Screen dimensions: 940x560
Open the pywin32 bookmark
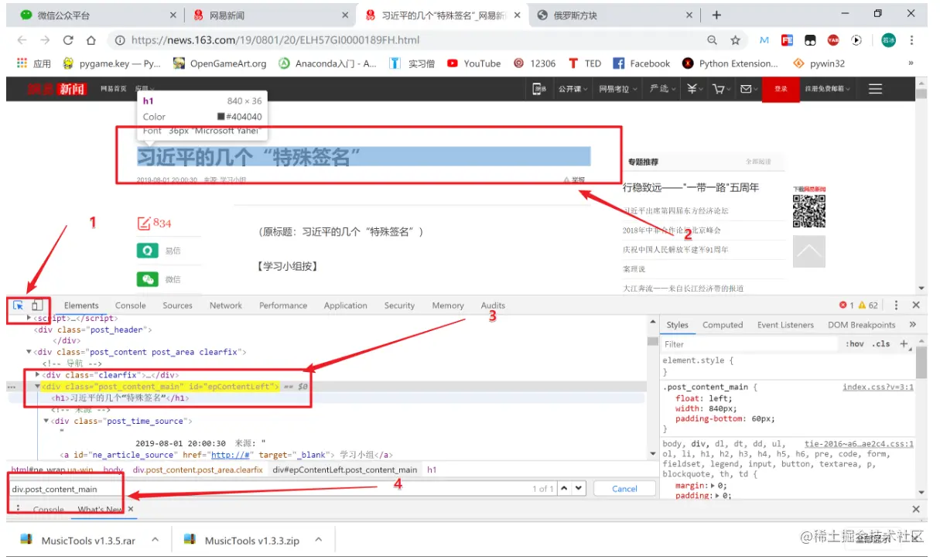coord(819,63)
